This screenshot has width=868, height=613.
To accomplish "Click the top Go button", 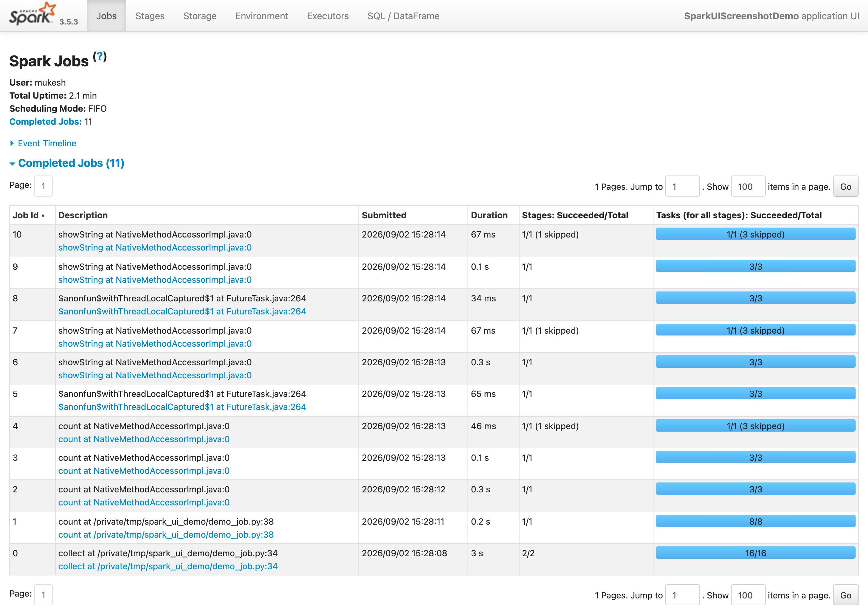I will tap(845, 186).
